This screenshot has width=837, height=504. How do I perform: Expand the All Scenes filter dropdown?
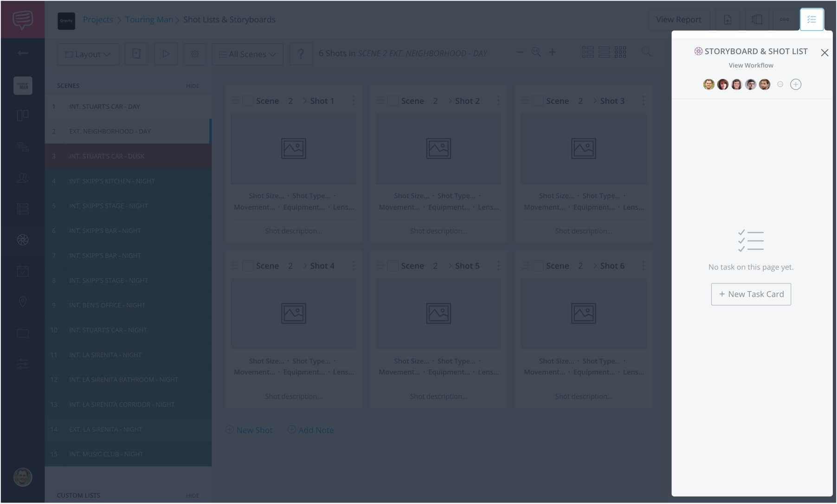(247, 54)
